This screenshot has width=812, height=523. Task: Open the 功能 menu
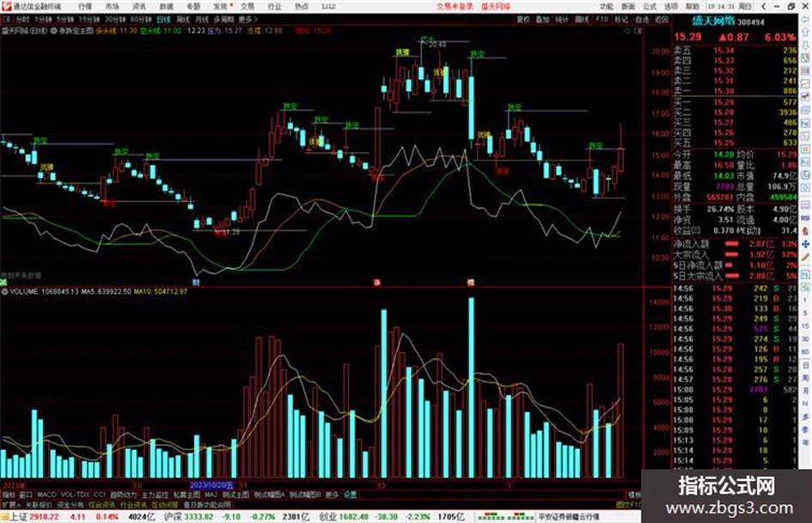pos(607,7)
